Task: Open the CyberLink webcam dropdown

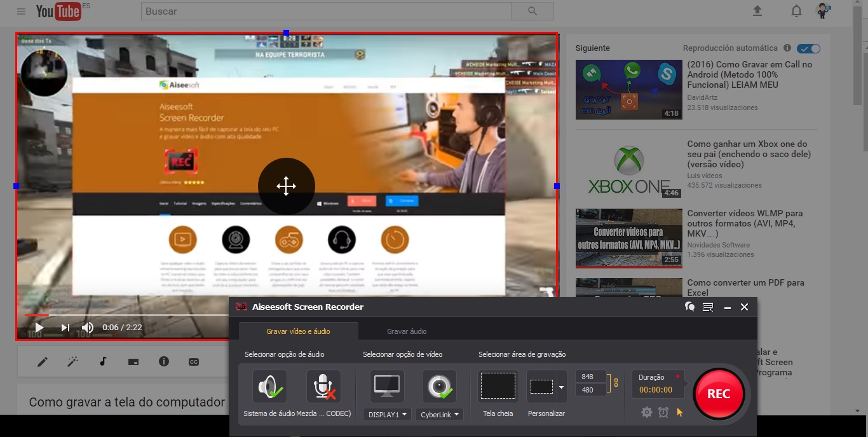Action: click(439, 415)
